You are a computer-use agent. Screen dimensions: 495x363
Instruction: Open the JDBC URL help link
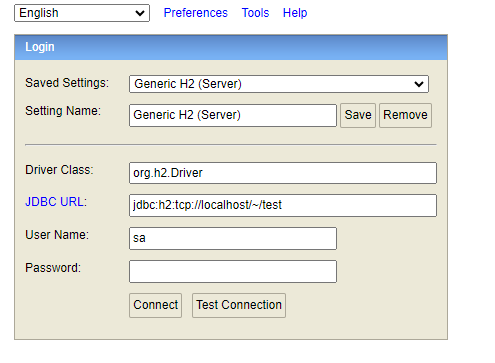(56, 202)
